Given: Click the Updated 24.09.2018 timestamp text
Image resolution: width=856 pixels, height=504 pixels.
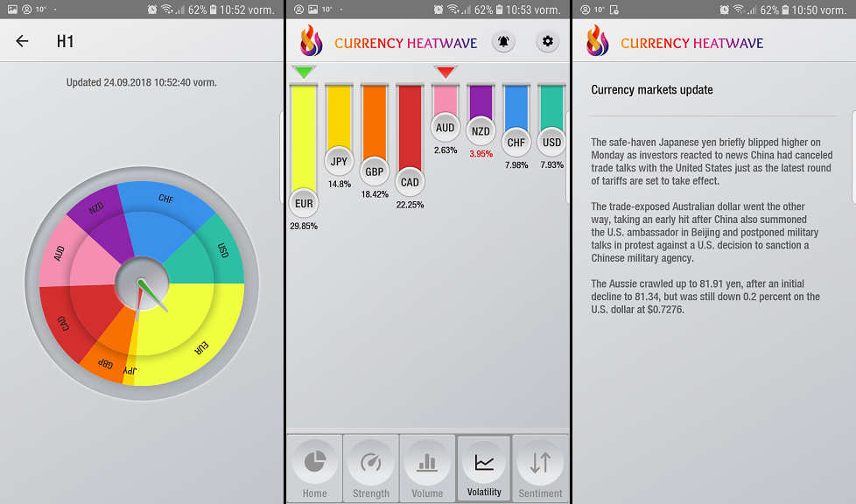Looking at the screenshot, I should [142, 82].
